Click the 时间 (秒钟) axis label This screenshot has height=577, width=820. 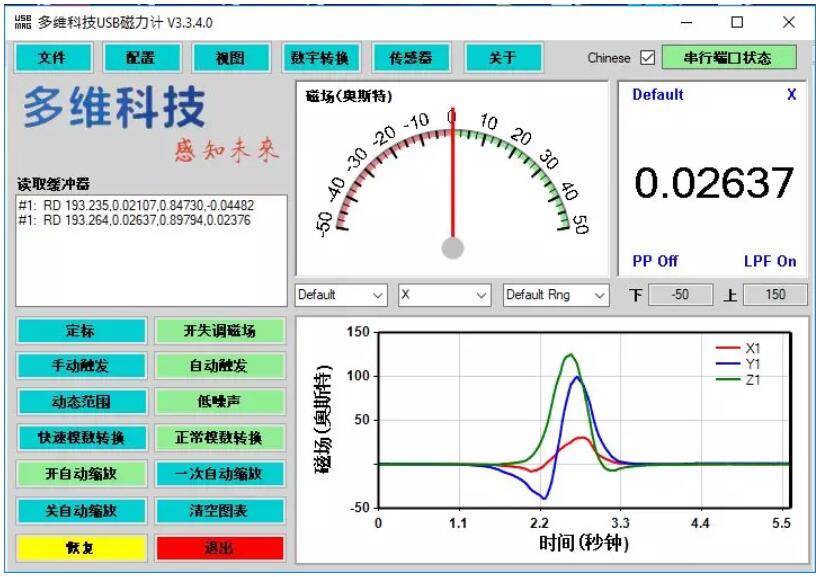pos(584,543)
